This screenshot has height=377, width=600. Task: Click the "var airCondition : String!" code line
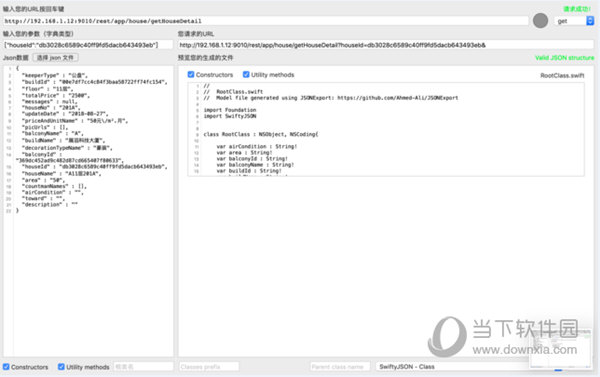[x=257, y=147]
